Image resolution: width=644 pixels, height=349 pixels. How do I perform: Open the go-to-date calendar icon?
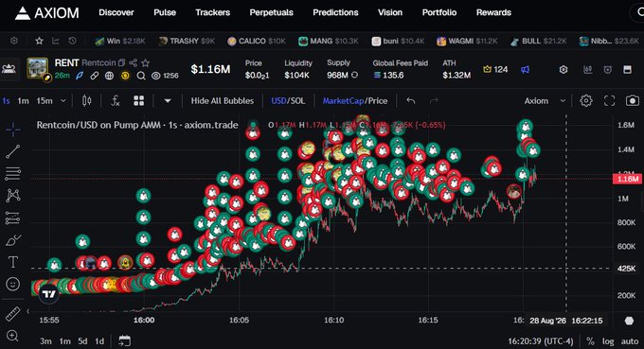124,340
